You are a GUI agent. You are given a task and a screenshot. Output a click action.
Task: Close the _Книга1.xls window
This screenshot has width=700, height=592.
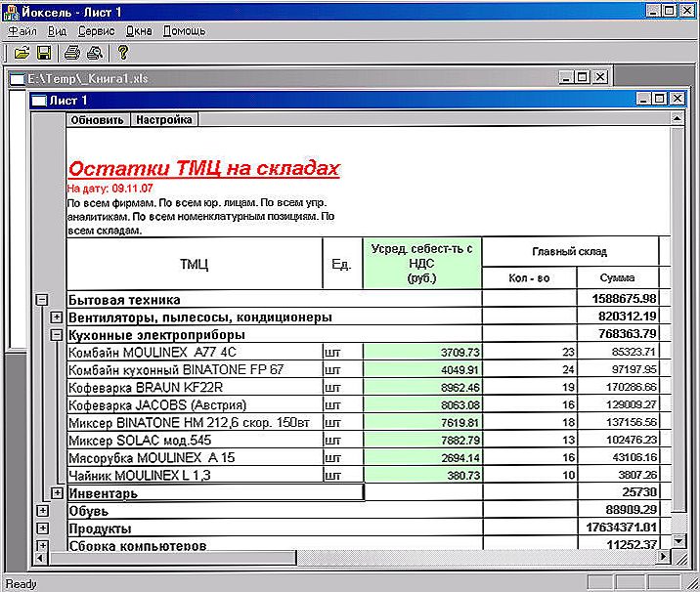click(601, 77)
